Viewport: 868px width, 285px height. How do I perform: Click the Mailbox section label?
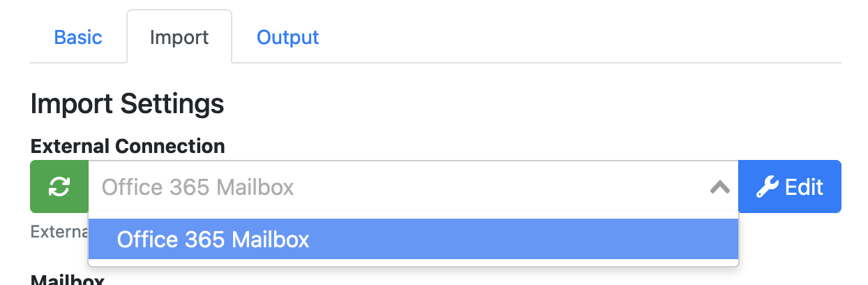67,280
